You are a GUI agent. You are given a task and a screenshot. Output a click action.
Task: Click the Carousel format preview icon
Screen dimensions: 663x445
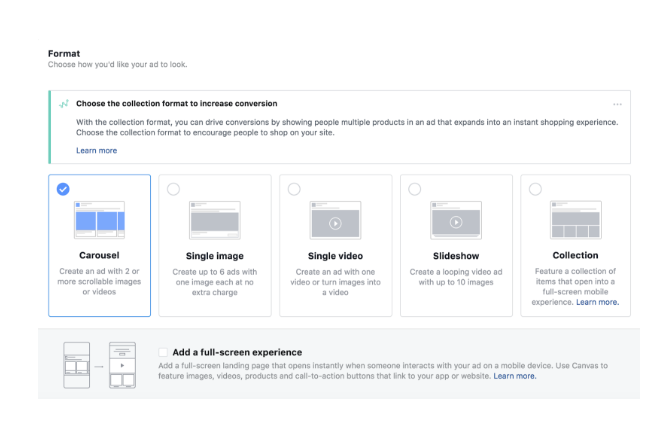[99, 220]
